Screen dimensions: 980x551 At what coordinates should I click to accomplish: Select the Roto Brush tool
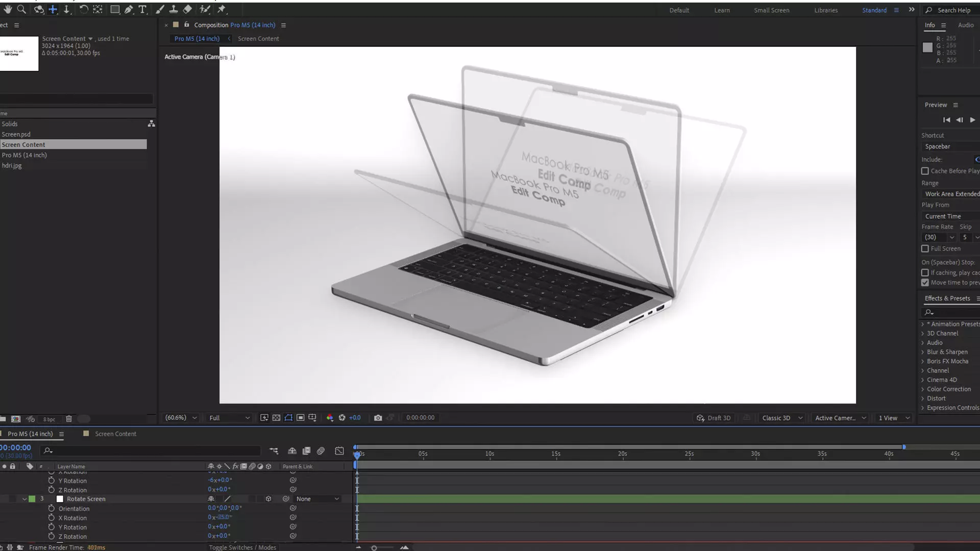pyautogui.click(x=205, y=9)
